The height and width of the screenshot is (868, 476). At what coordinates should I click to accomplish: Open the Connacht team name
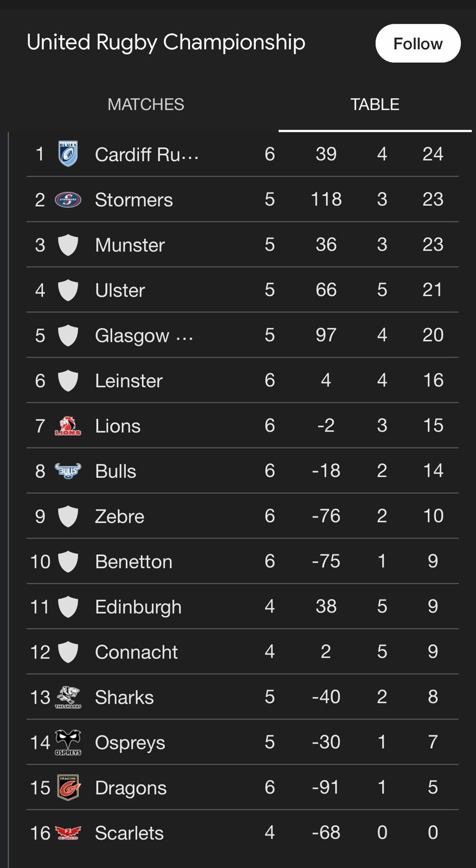(x=136, y=652)
